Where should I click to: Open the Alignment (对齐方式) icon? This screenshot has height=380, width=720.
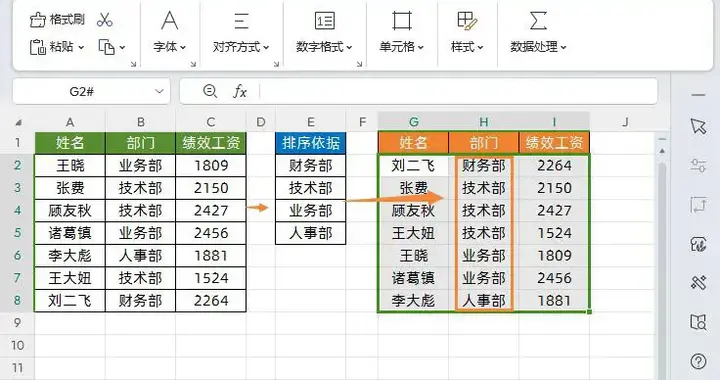241,21
